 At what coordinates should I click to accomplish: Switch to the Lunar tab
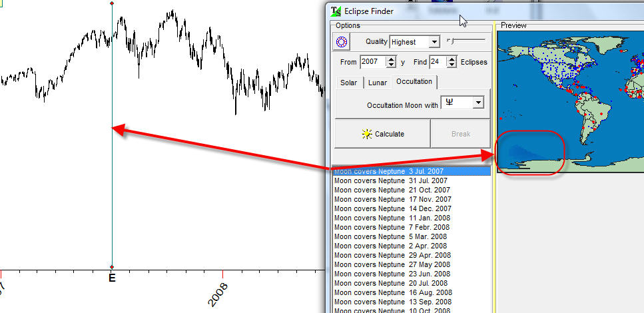pos(377,83)
